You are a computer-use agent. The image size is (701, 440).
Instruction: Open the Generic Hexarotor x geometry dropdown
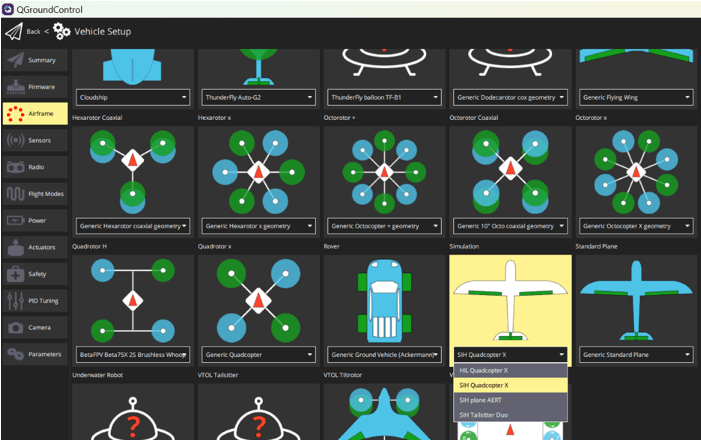point(258,226)
